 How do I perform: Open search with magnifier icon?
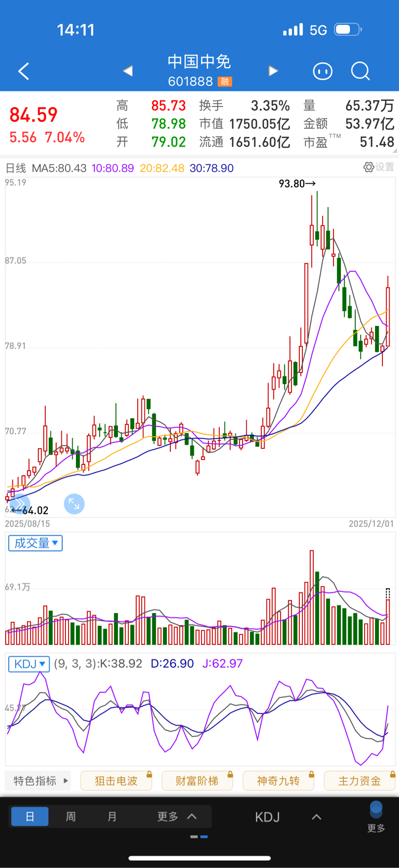(360, 71)
